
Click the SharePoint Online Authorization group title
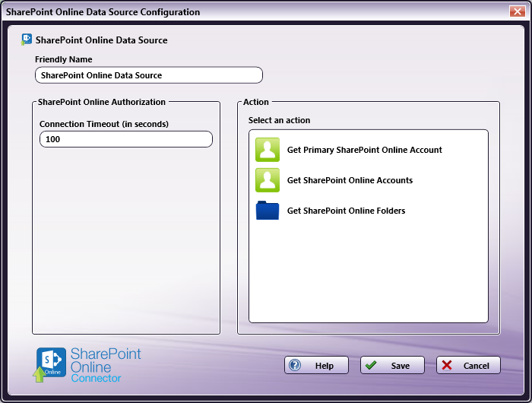click(101, 102)
